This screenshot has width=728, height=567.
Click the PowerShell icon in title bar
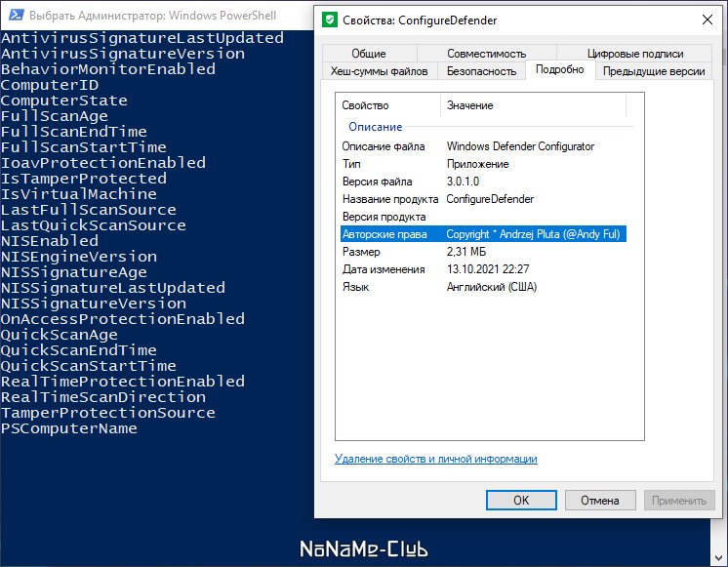coord(17,15)
